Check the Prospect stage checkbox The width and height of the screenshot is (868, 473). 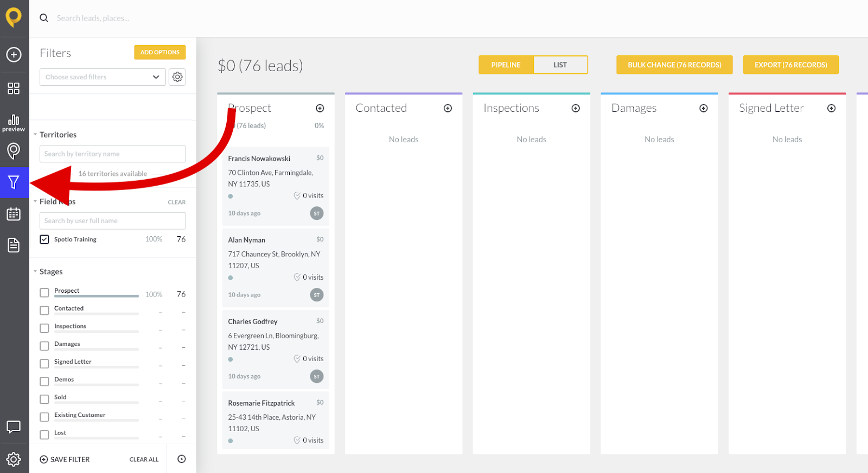coord(44,293)
